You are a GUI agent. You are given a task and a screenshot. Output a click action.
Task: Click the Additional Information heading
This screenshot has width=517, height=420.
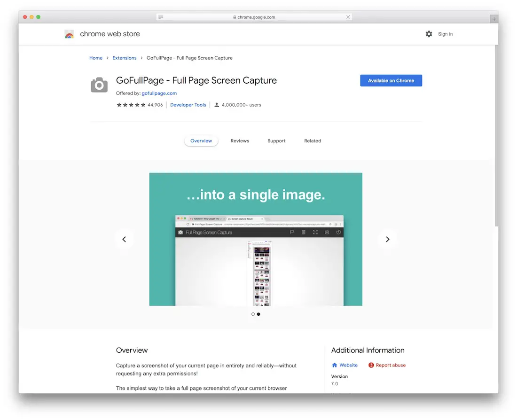tap(368, 350)
